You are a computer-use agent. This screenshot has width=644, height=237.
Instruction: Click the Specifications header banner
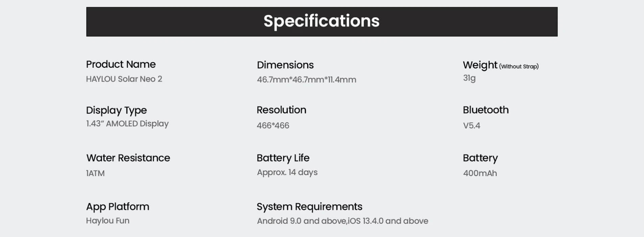click(321, 22)
